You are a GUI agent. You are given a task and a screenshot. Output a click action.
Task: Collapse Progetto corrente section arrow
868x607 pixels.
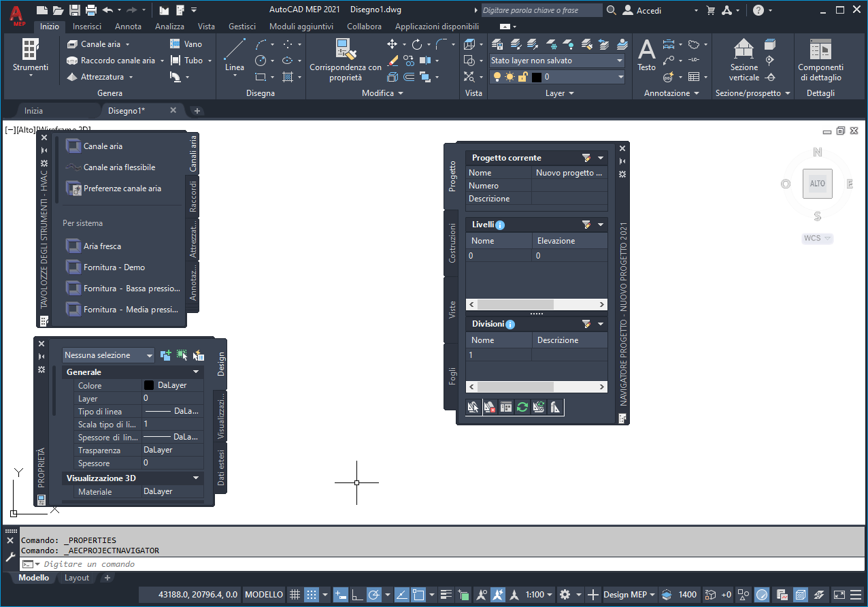[601, 158]
